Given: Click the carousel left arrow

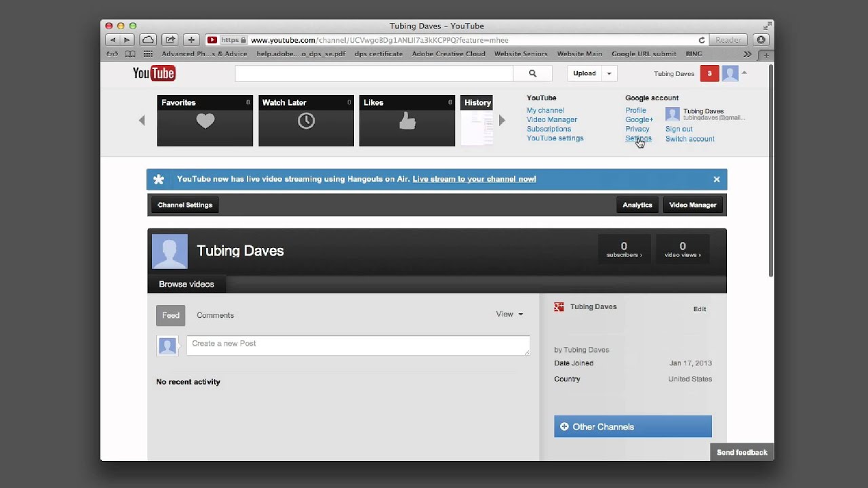Looking at the screenshot, I should [142, 121].
